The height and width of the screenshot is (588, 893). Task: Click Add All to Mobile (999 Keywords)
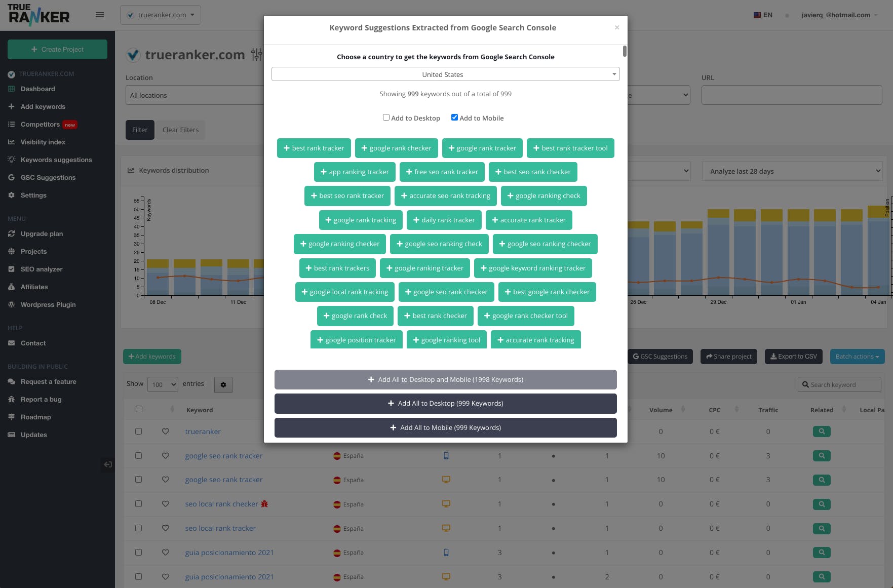445,427
